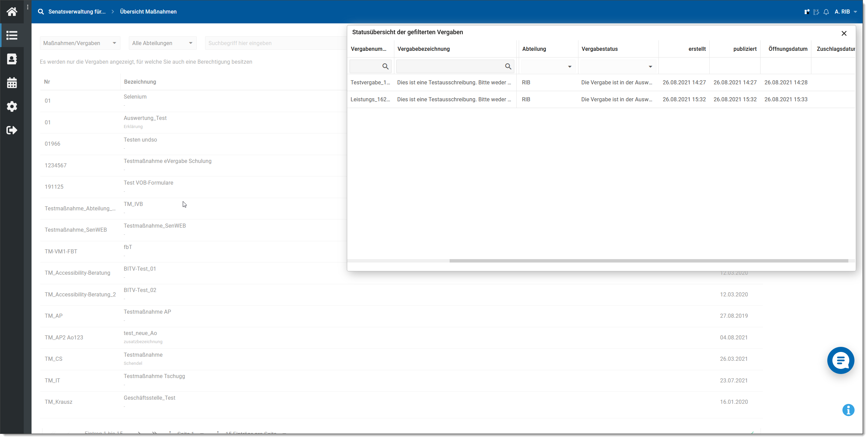Open the Maßnahmen/Vergaben dropdown
The height and width of the screenshot is (439, 868).
pos(80,43)
